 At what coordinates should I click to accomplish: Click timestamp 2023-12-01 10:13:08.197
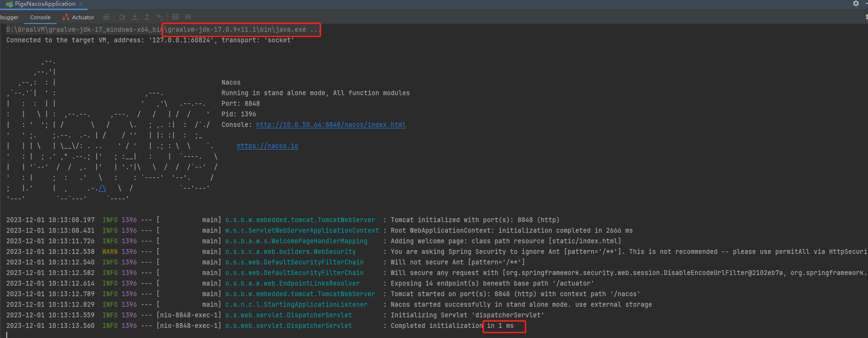point(50,220)
